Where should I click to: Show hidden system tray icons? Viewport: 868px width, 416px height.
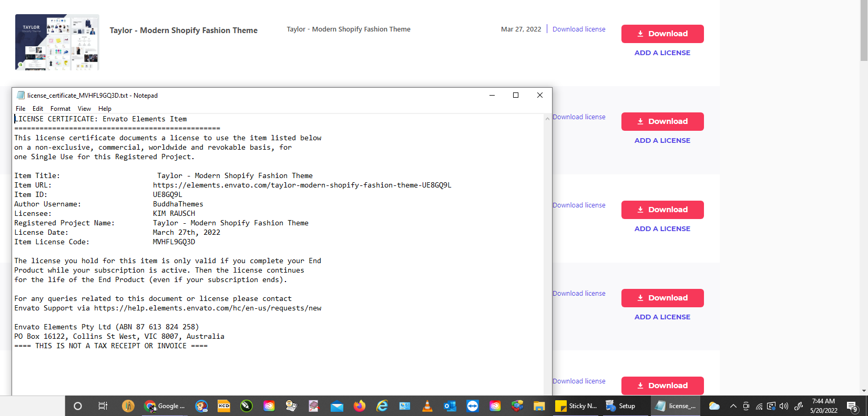[x=733, y=406]
